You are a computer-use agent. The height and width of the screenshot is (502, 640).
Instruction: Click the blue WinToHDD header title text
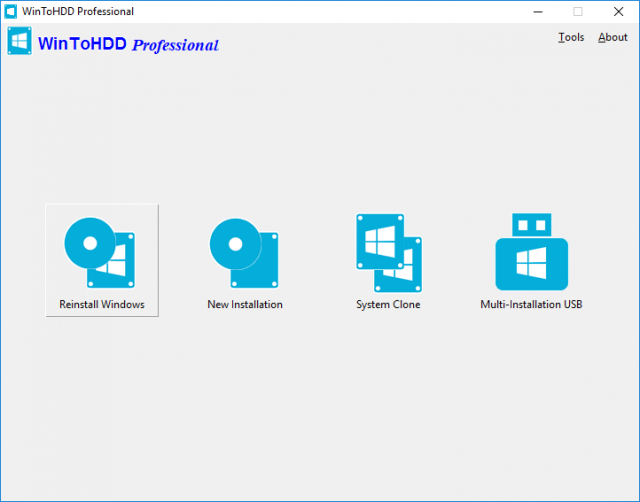82,44
